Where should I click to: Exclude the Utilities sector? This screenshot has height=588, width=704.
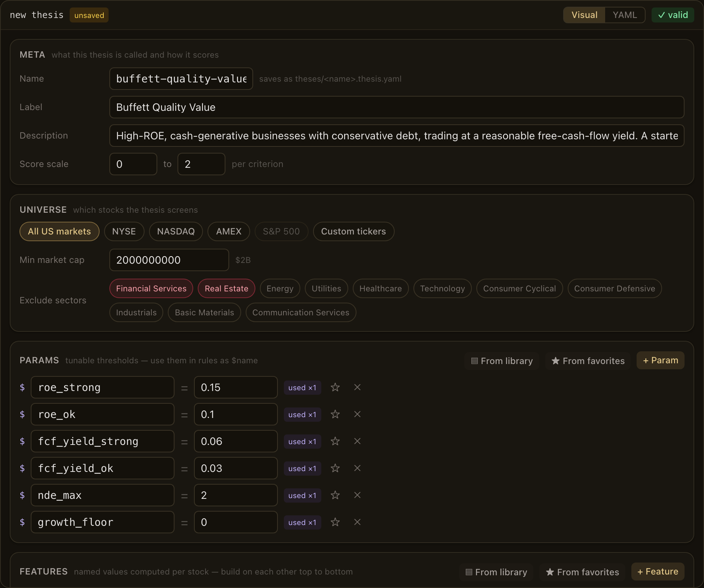click(x=327, y=288)
